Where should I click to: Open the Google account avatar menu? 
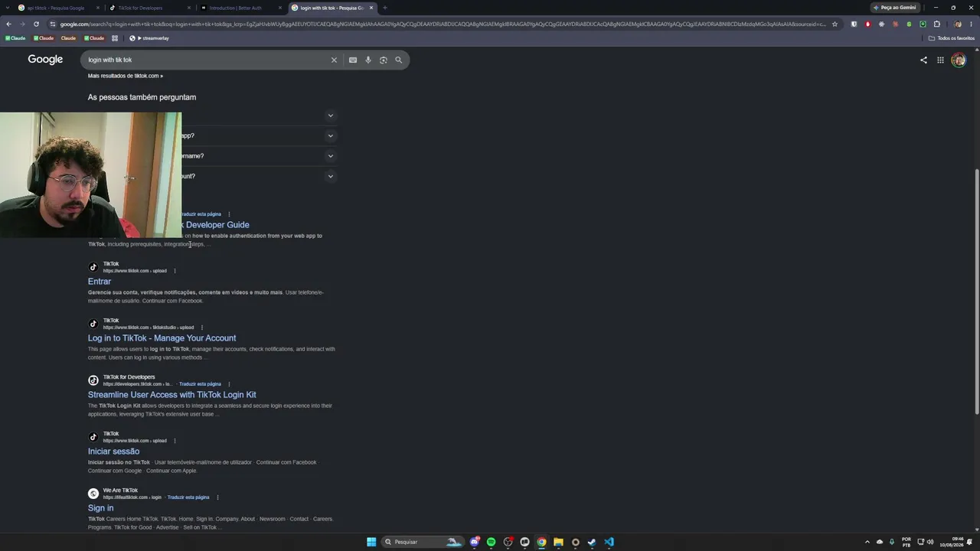pyautogui.click(x=959, y=60)
